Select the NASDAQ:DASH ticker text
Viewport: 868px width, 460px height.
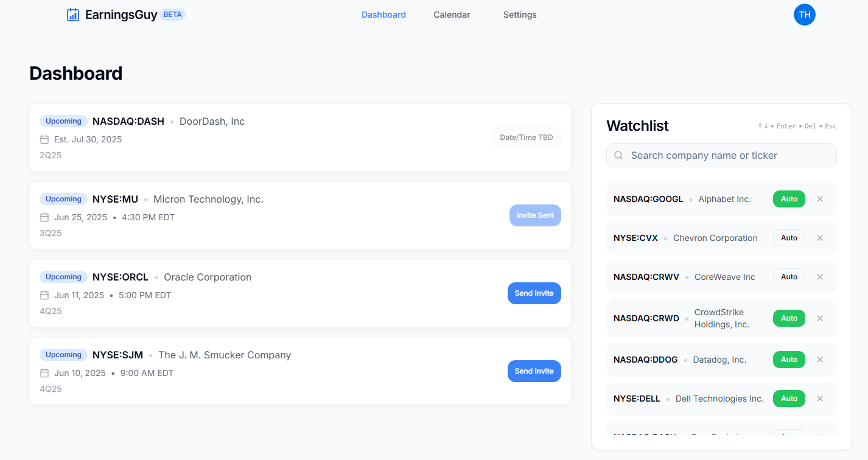click(128, 121)
